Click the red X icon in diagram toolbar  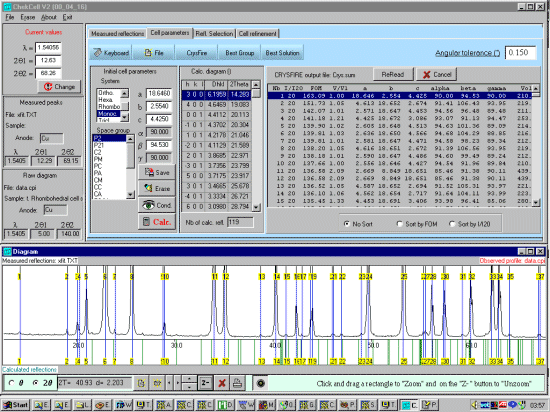(222, 383)
